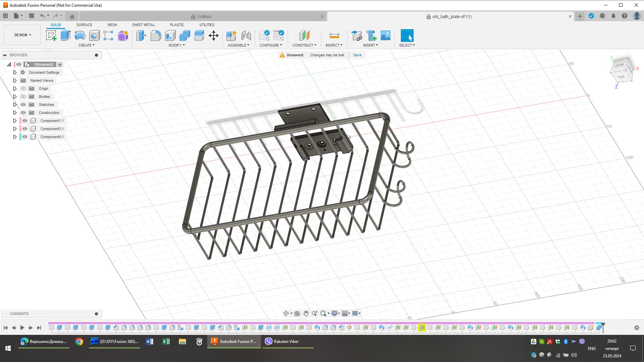Viewport: 644px width, 362px height.
Task: Open the CONSTRUCT menu
Action: pos(304,45)
